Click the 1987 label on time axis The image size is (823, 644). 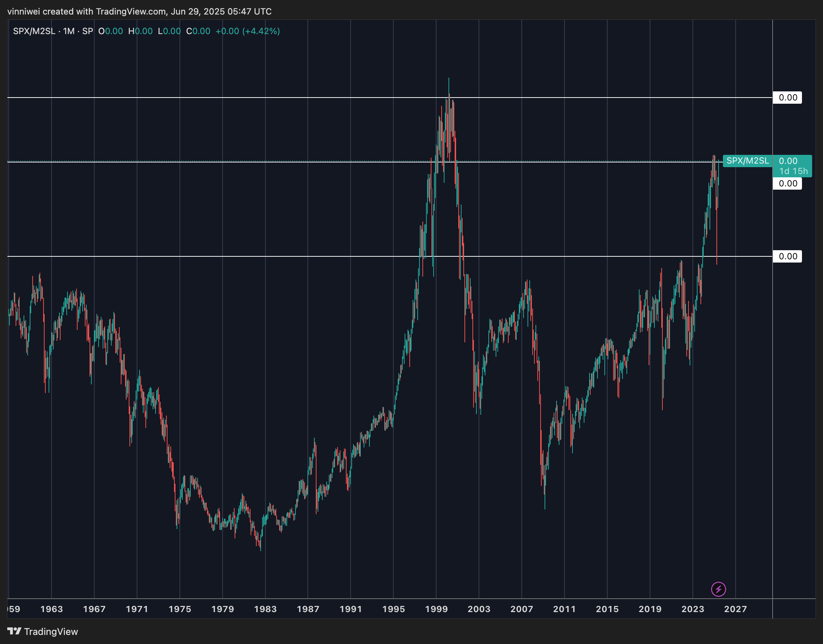click(308, 609)
